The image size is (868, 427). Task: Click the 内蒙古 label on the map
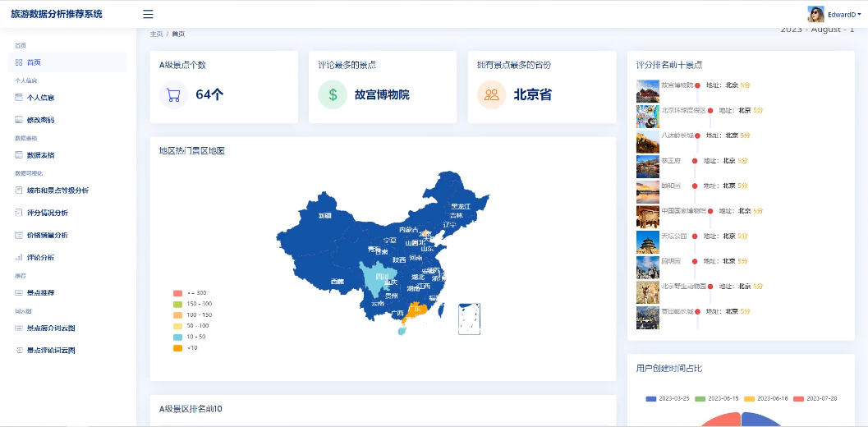pos(408,229)
